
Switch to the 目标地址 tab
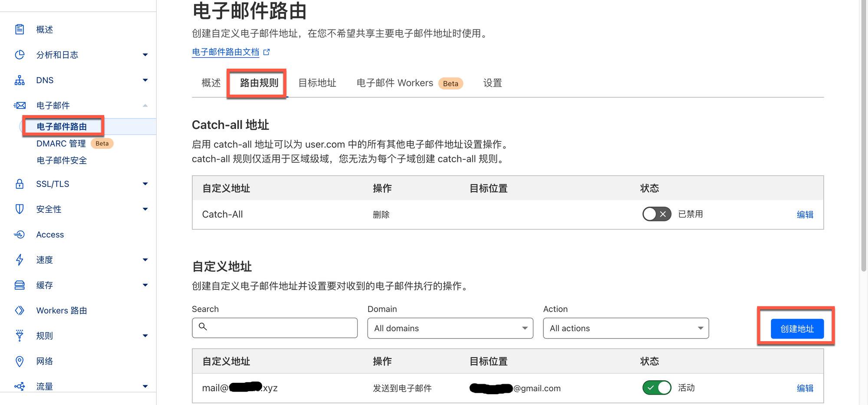tap(317, 83)
